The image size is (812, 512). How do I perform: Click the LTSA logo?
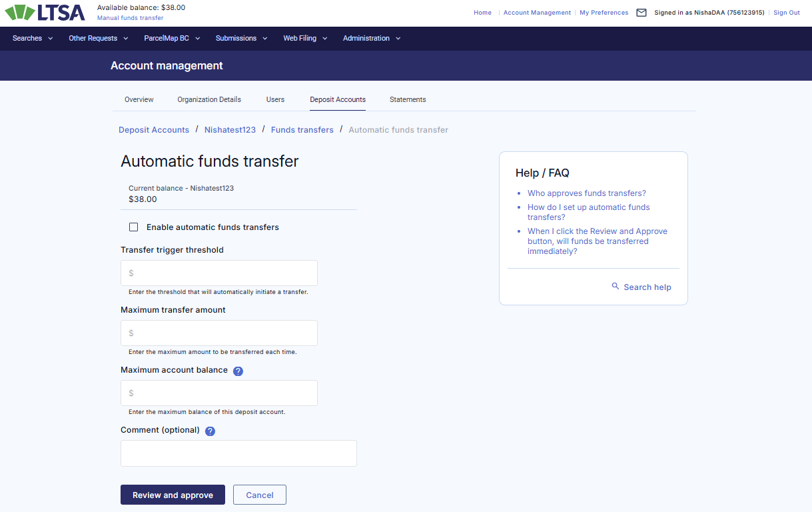[45, 13]
